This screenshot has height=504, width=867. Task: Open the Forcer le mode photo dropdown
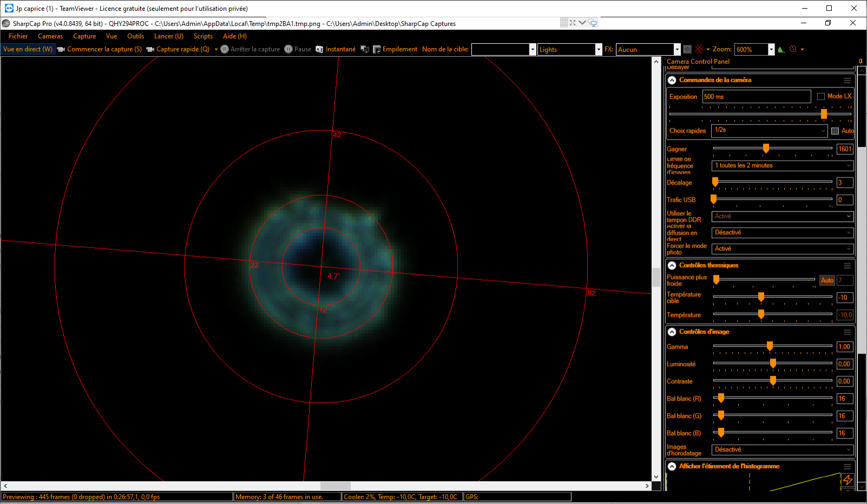[x=783, y=249]
